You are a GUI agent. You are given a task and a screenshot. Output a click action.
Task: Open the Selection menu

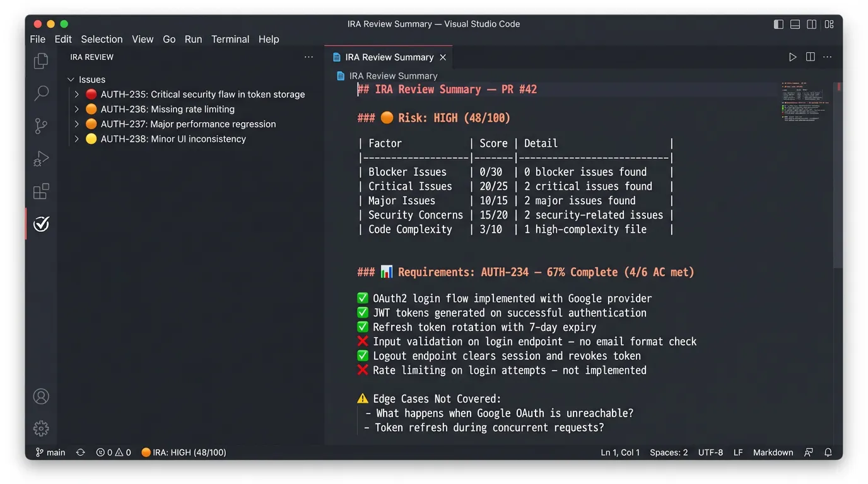click(x=102, y=39)
